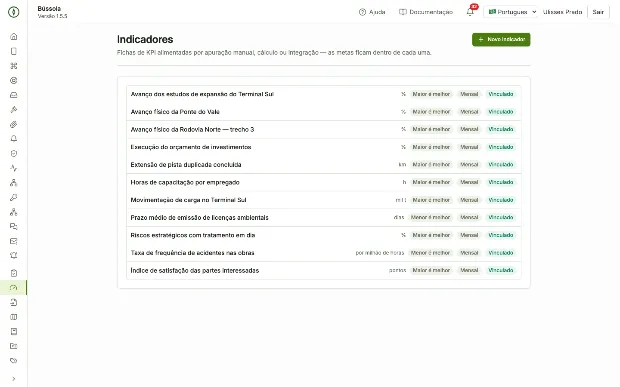
Task: Open the activity pulse line icon
Action: (13, 168)
